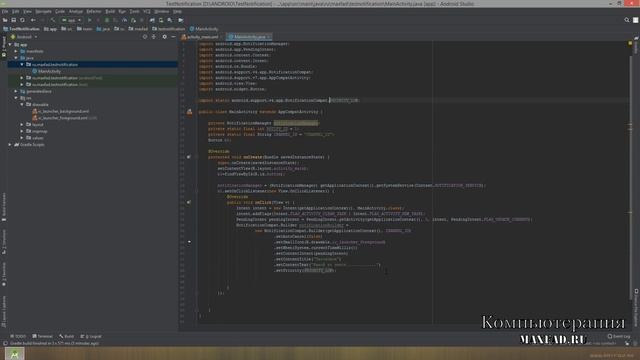Open the TODO tool window
This screenshot has width=640, height=360.
coord(18,336)
